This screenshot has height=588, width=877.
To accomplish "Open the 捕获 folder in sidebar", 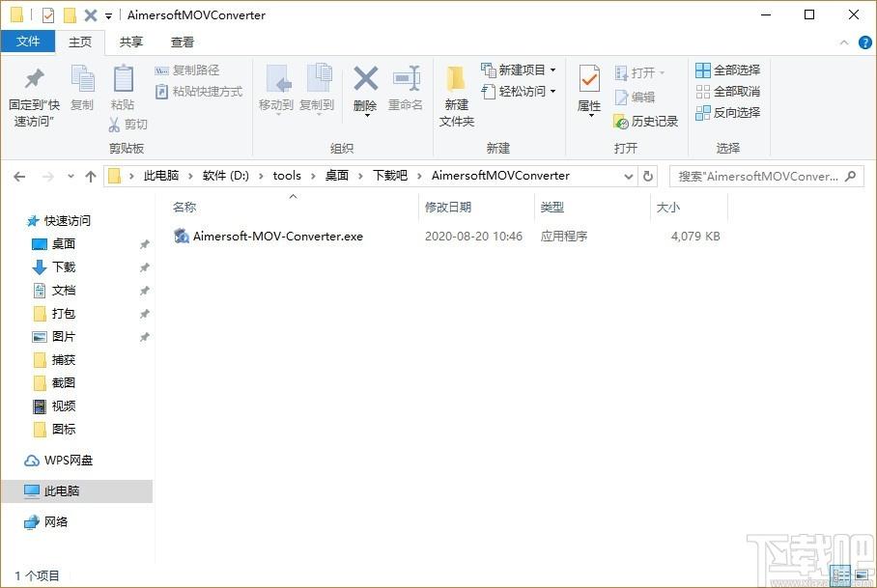I will [54, 360].
